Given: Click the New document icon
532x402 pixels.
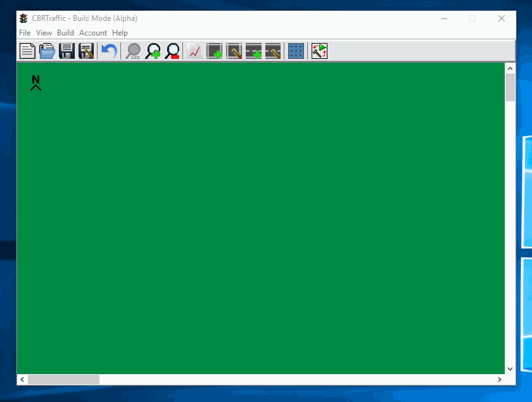Looking at the screenshot, I should [27, 51].
